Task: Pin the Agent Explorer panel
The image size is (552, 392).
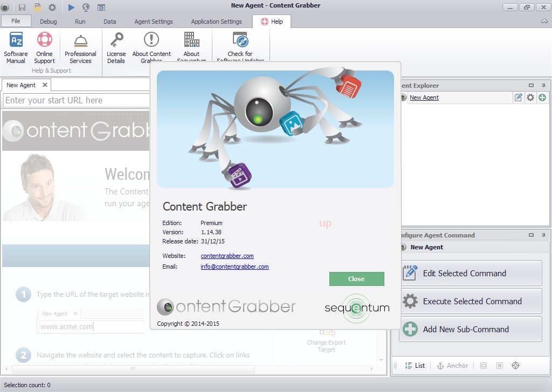Action: click(543, 86)
